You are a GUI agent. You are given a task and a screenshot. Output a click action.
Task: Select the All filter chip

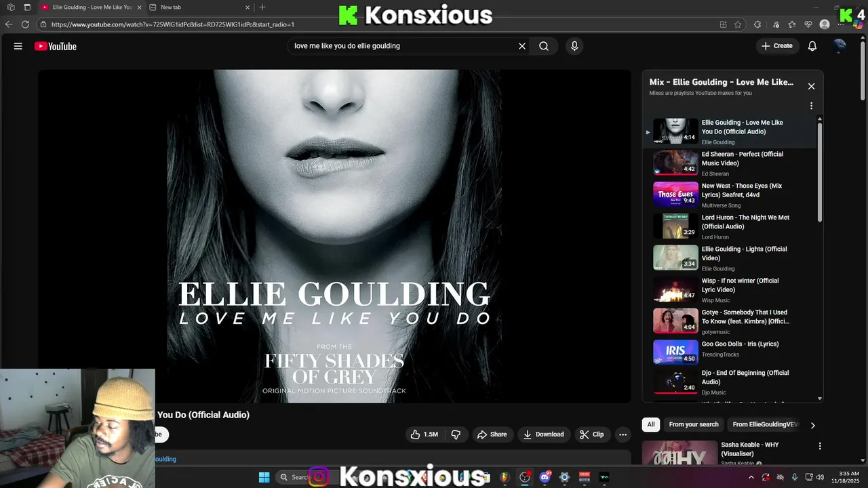pos(651,425)
